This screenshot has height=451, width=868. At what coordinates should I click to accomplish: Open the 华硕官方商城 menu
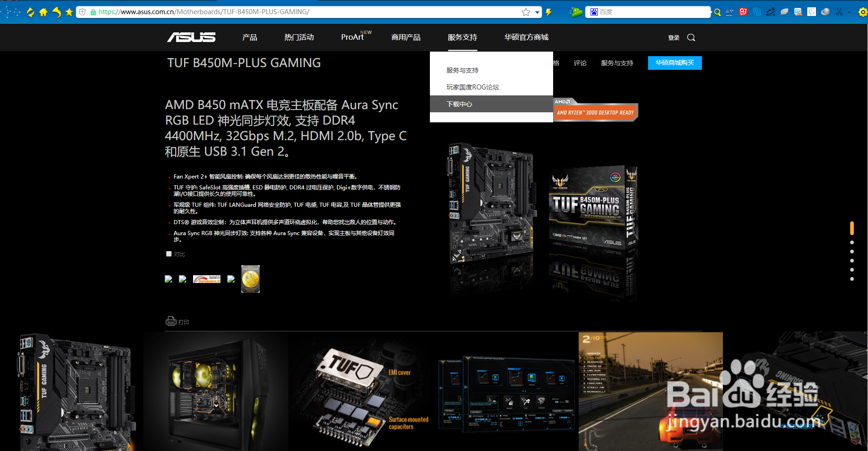526,37
